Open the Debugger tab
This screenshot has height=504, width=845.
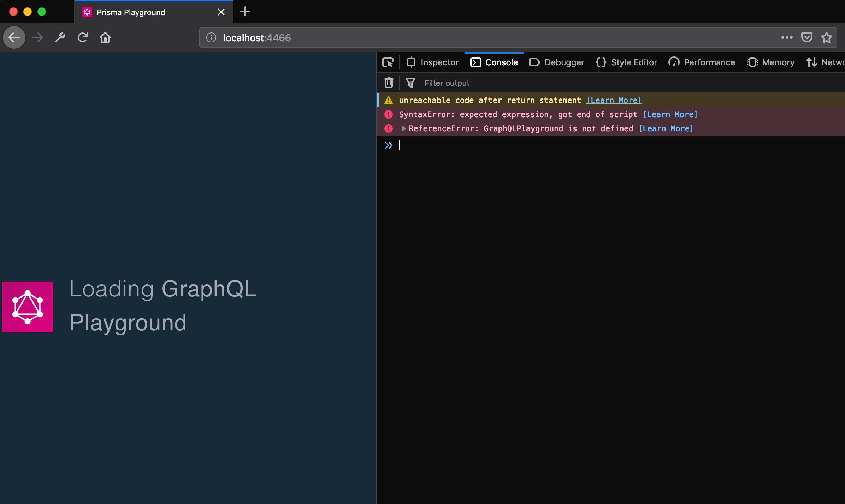(x=557, y=62)
